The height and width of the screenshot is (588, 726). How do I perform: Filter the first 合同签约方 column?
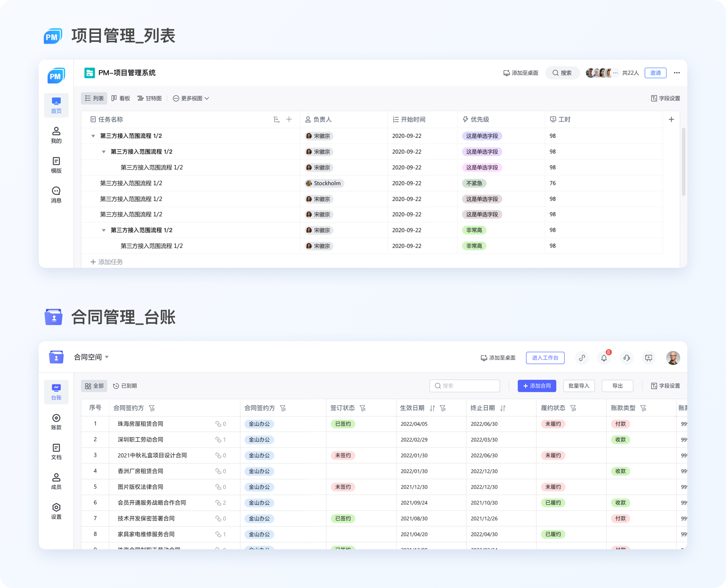152,408
